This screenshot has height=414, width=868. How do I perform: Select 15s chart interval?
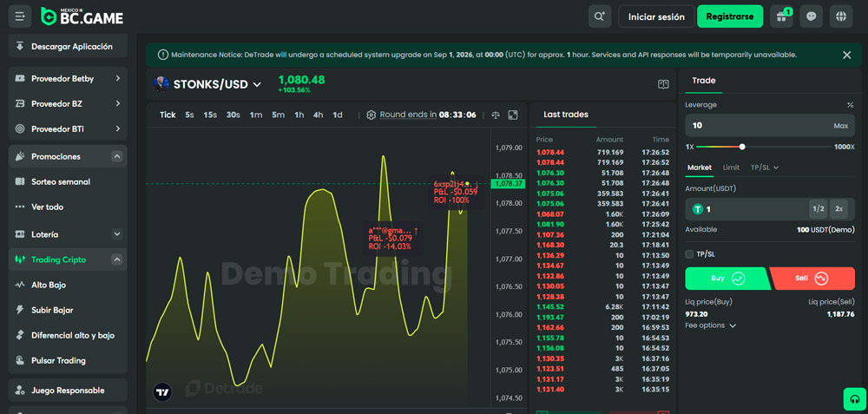[x=210, y=115]
